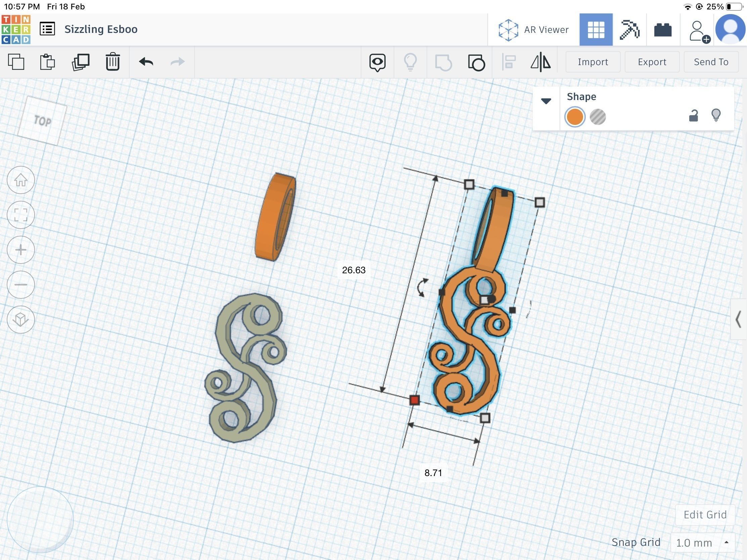
Task: Click the Group shapes icon
Action: [443, 62]
